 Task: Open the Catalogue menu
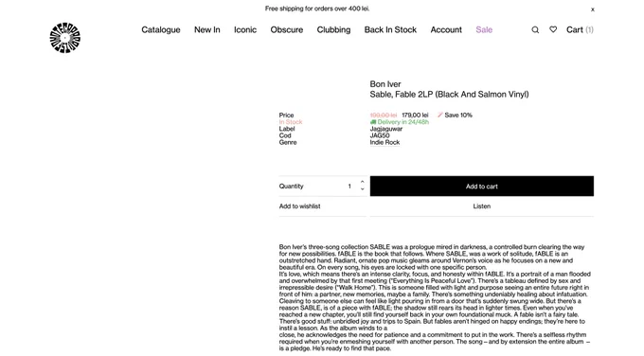pos(161,29)
